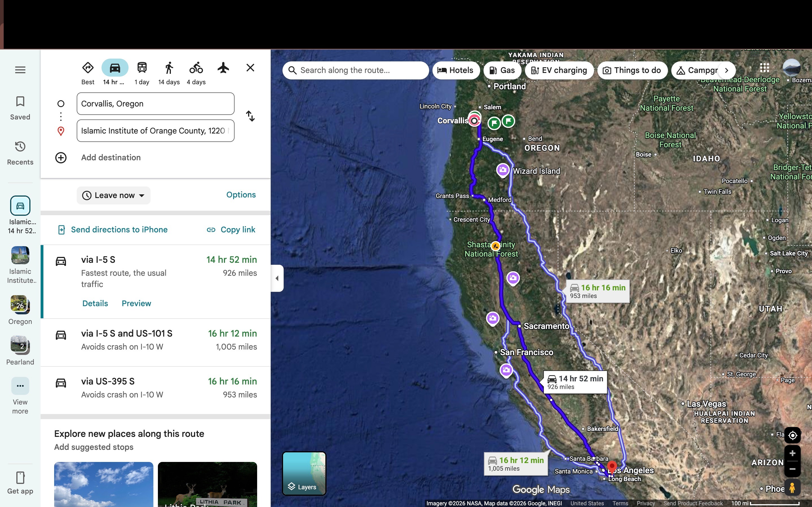Viewport: 812px width, 507px height.
Task: Click the Copy link button
Action: click(x=231, y=230)
